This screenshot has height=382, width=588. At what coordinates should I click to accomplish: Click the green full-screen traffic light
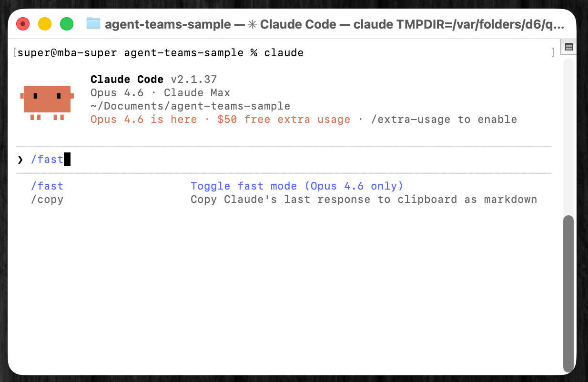tap(67, 23)
